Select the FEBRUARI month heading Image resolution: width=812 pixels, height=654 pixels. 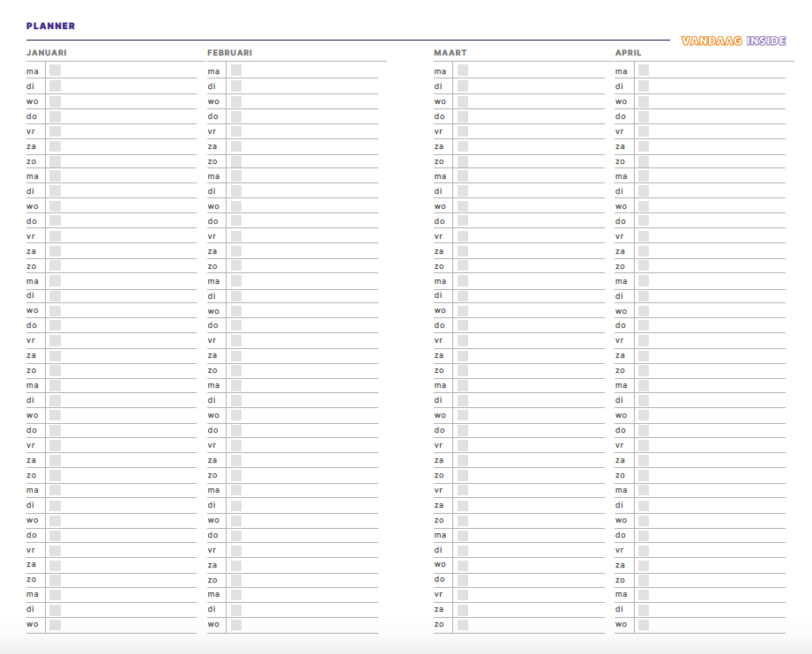click(229, 53)
